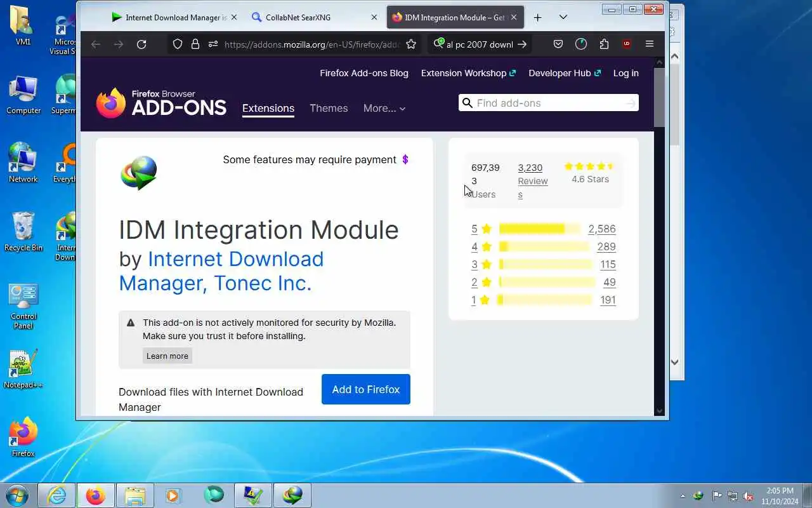812x508 pixels.
Task: Click the search go arrow
Action: point(522,44)
